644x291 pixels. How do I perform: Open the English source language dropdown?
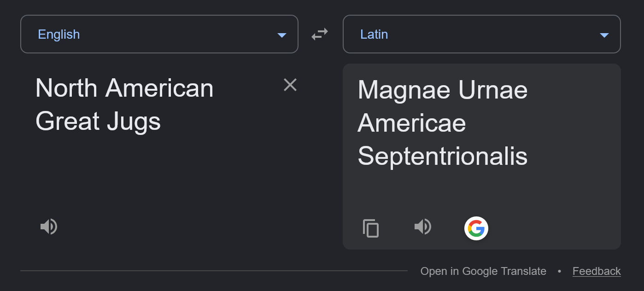[159, 34]
